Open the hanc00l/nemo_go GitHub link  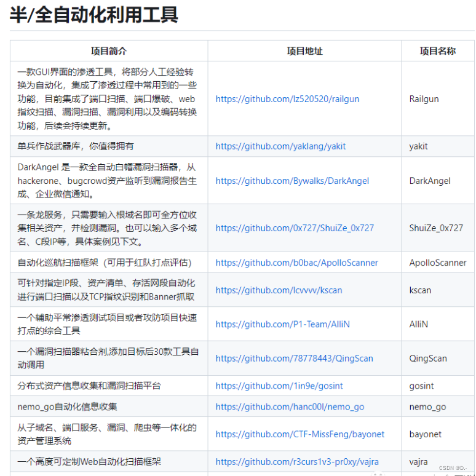(290, 407)
